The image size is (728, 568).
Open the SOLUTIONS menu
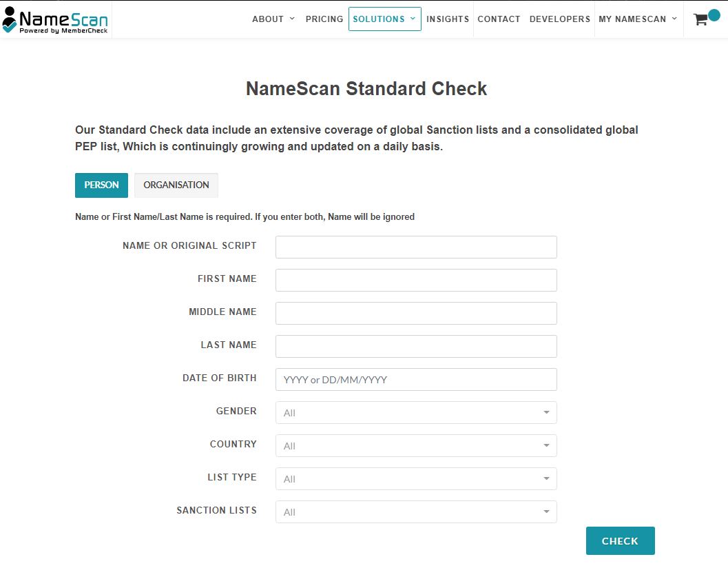coord(384,19)
